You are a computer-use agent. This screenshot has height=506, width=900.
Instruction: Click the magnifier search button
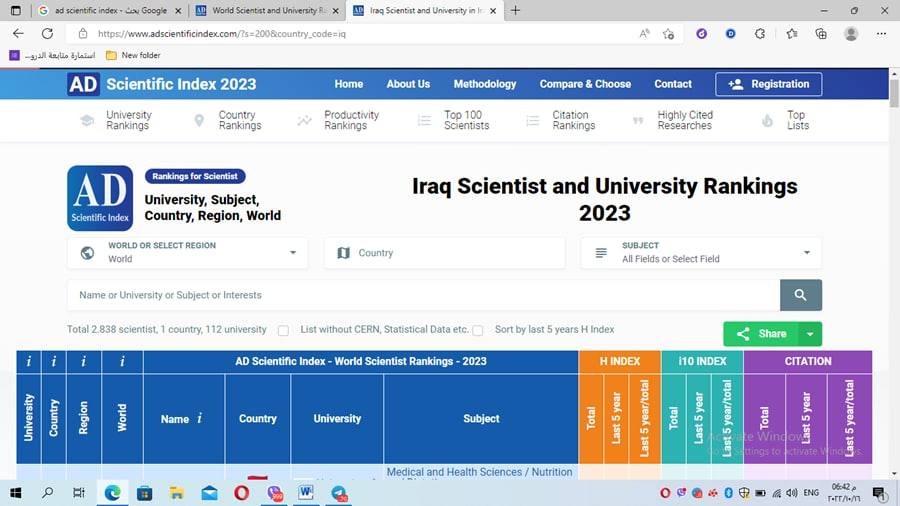tap(800, 295)
